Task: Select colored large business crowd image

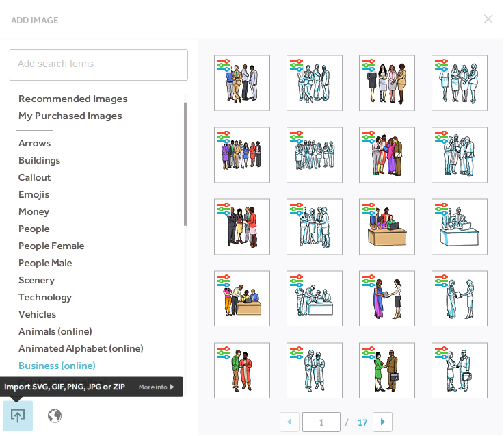Action: pyautogui.click(x=242, y=155)
